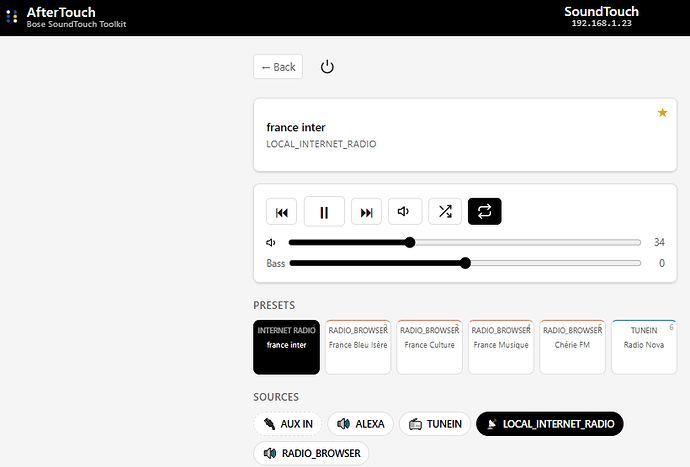Viewport: 690px width, 467px height.
Task: Click the SOURCES section heading
Action: (276, 397)
